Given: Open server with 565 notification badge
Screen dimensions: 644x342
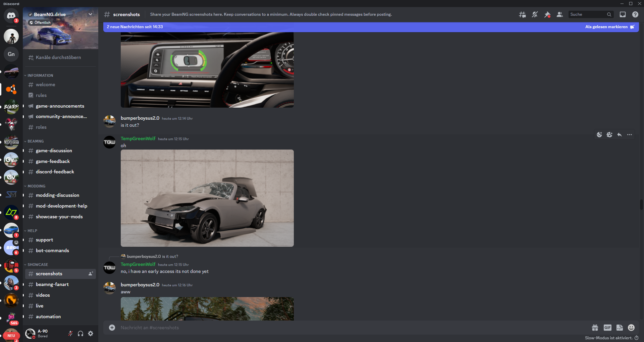Looking at the screenshot, I should click(11, 318).
